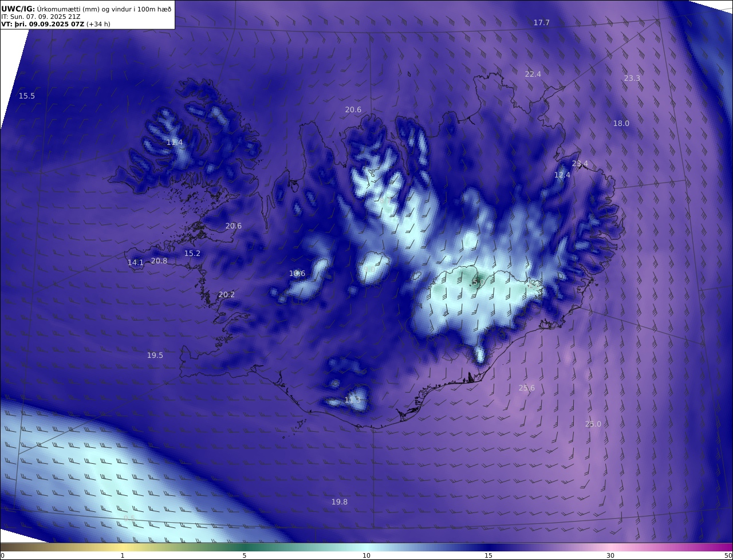Click the 18.0 value label
Viewport: 733px width, 560px height.
pyautogui.click(x=621, y=123)
